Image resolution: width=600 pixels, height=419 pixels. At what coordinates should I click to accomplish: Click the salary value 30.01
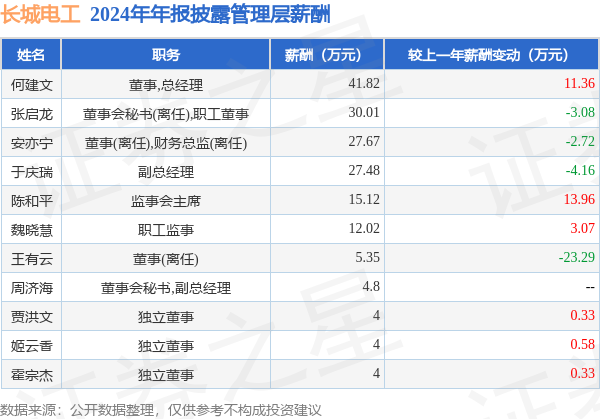[x=364, y=112]
